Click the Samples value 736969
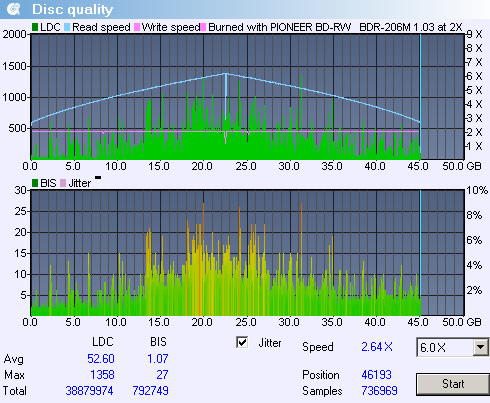The width and height of the screenshot is (490, 403). pos(379,391)
